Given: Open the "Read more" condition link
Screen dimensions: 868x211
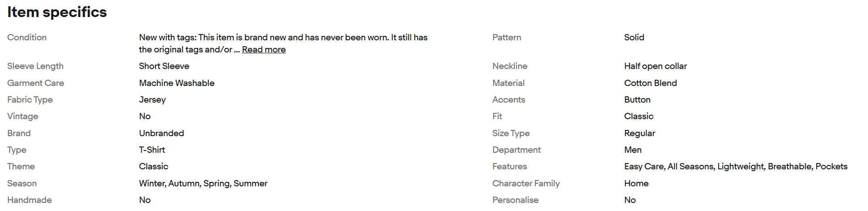Looking at the screenshot, I should point(263,50).
